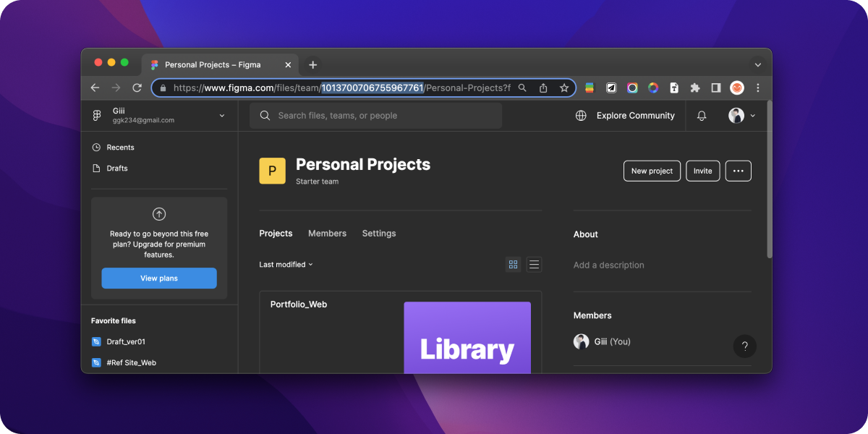Screen dimensions: 868x434
Task: Switch to list view
Action: click(534, 265)
